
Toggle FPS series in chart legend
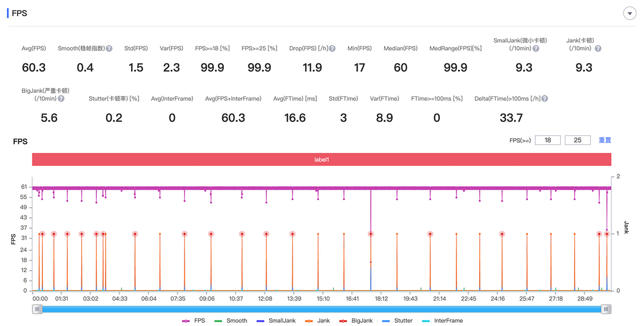[194, 321]
